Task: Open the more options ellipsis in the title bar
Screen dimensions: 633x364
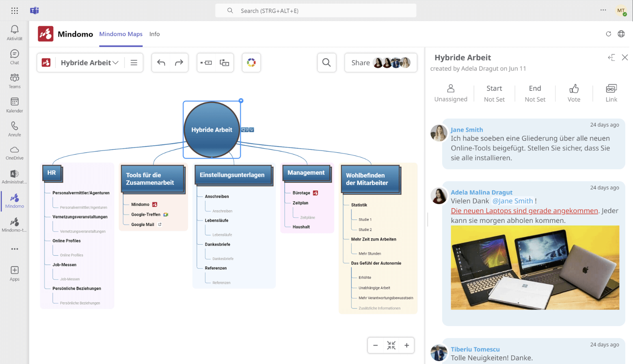Action: [x=603, y=11]
